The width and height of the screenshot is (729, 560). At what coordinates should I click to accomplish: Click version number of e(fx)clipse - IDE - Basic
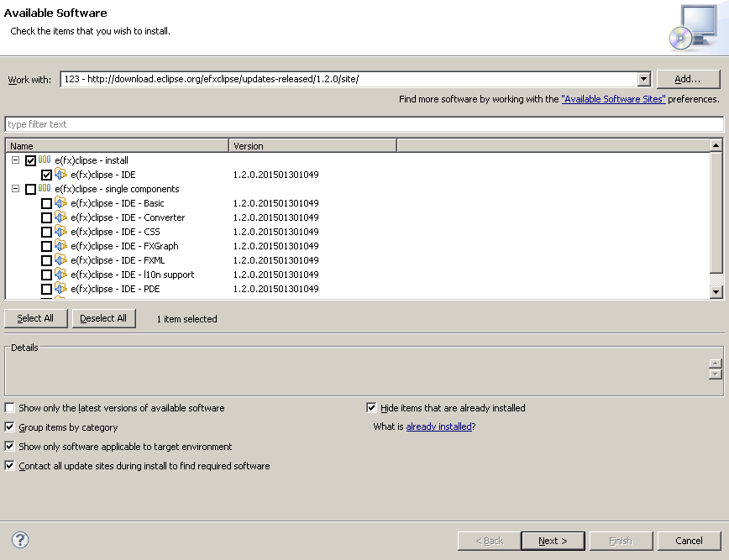pos(275,203)
